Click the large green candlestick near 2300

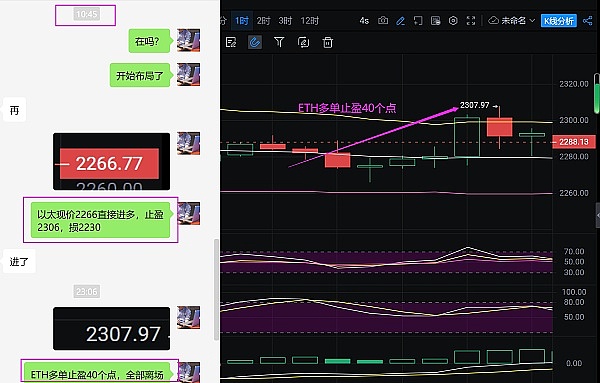[467, 137]
